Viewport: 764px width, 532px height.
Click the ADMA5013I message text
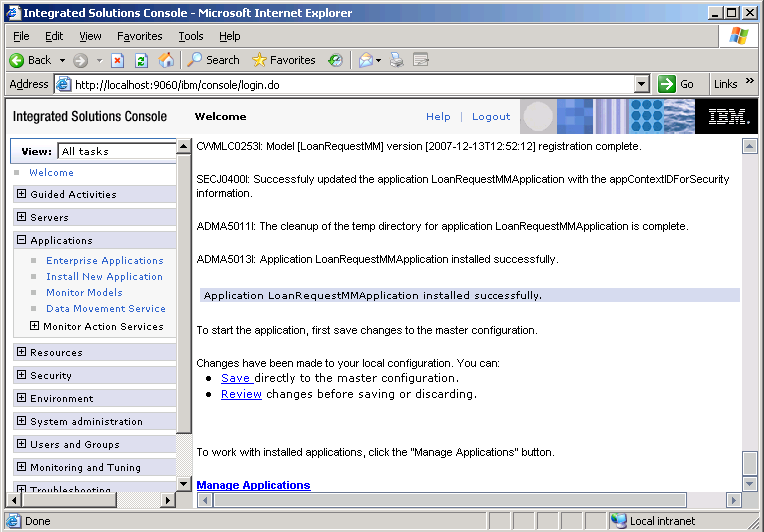pos(377,259)
